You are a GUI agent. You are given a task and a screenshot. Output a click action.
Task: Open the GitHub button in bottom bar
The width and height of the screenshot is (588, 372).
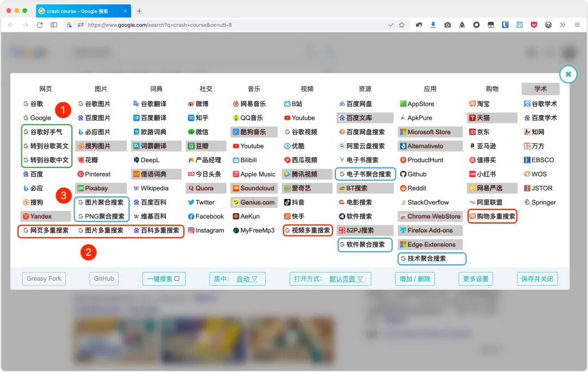point(104,278)
